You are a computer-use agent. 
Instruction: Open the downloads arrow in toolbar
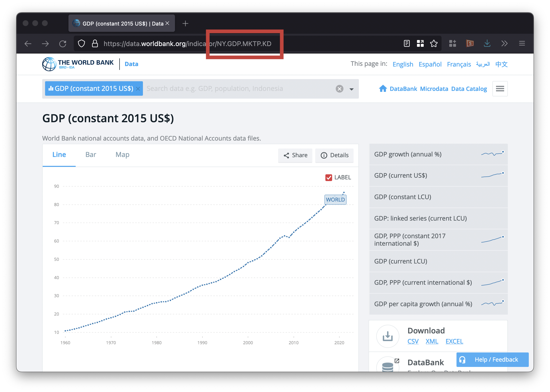pos(487,44)
